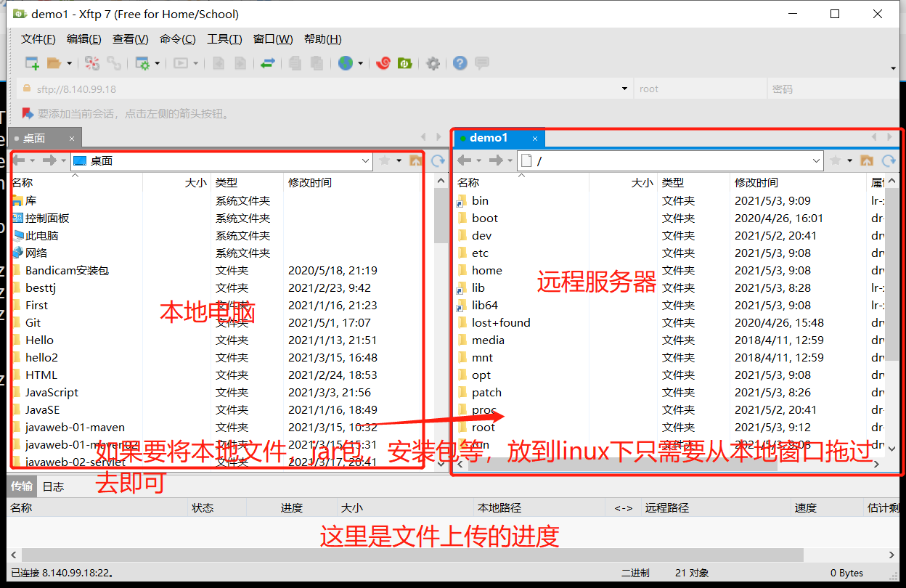
Task: Open the session properties gear-window icon
Action: [142, 63]
